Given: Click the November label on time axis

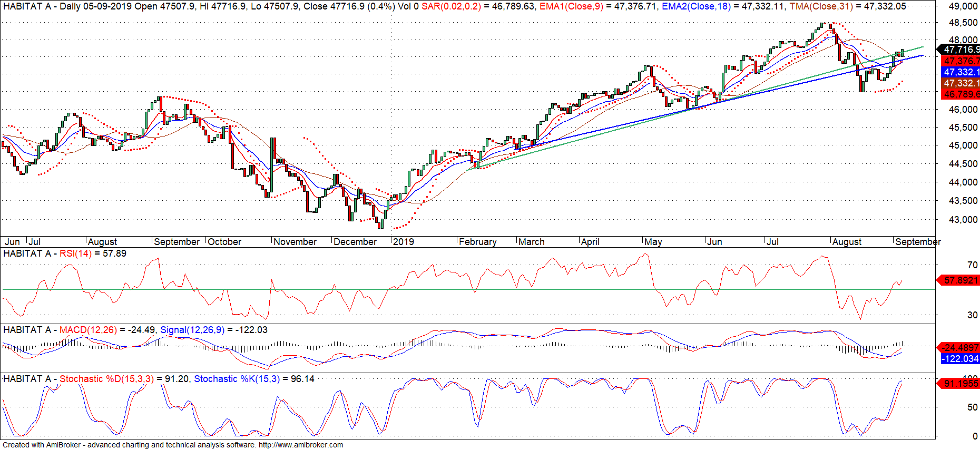Looking at the screenshot, I should click(x=295, y=242).
